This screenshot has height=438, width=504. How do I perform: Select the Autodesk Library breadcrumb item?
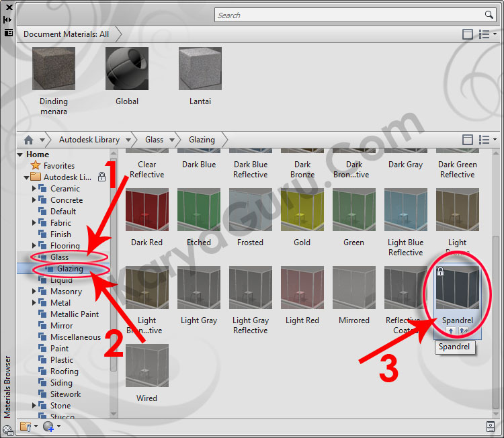pyautogui.click(x=89, y=140)
